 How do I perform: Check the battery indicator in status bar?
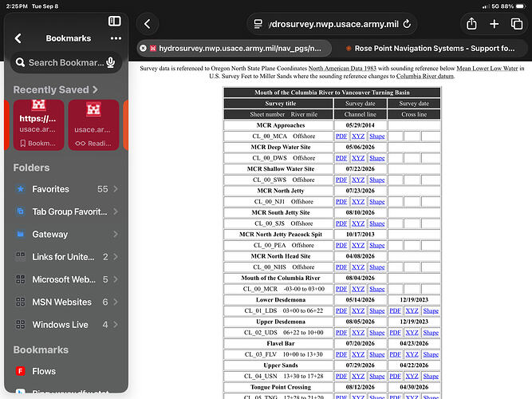pos(520,6)
